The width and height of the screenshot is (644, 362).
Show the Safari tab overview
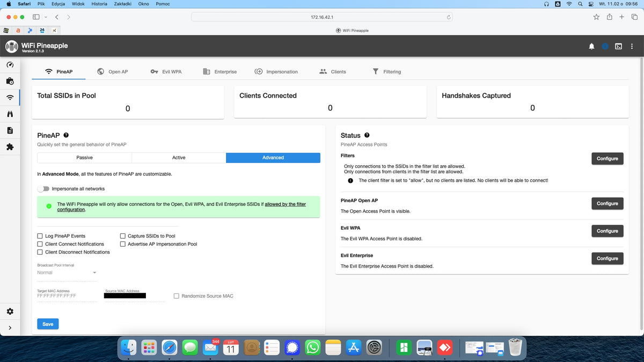[x=634, y=17]
